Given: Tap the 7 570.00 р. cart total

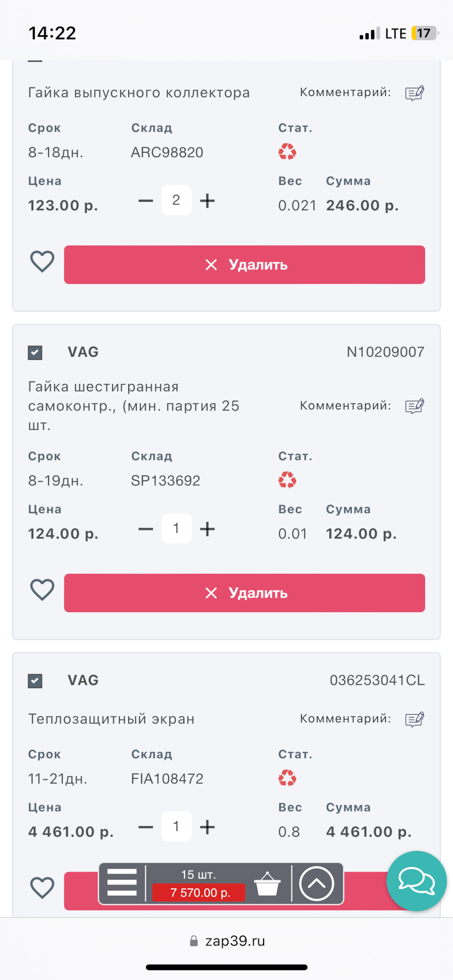Looking at the screenshot, I should coord(199,892).
